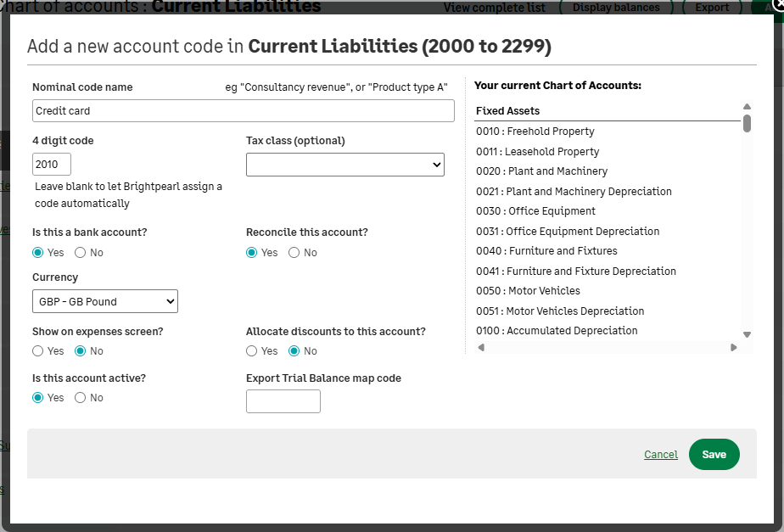Click the Chart of Accounts scroll-up arrow

coord(747,107)
